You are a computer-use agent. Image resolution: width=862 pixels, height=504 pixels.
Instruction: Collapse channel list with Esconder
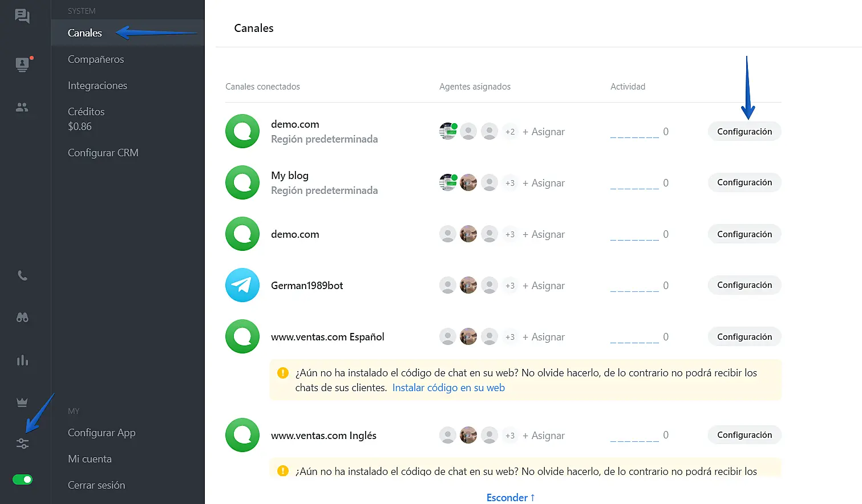click(x=510, y=497)
